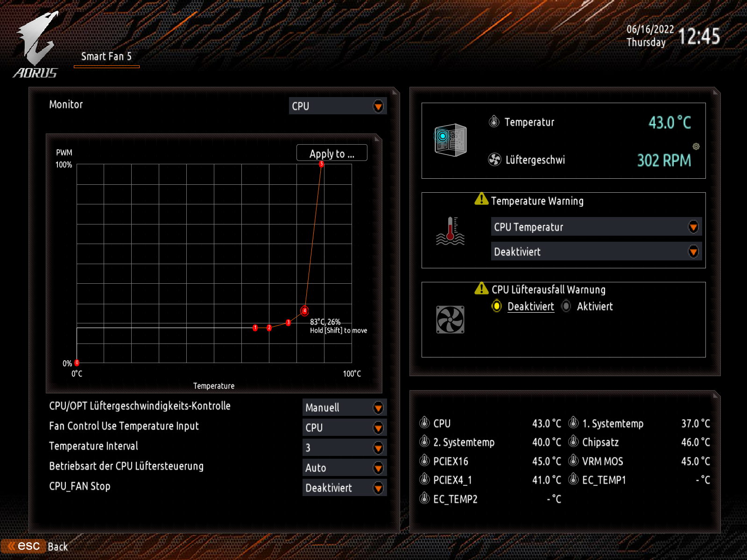
Task: Select Aktiviert for CPU fan failure warning
Action: pyautogui.click(x=587, y=307)
